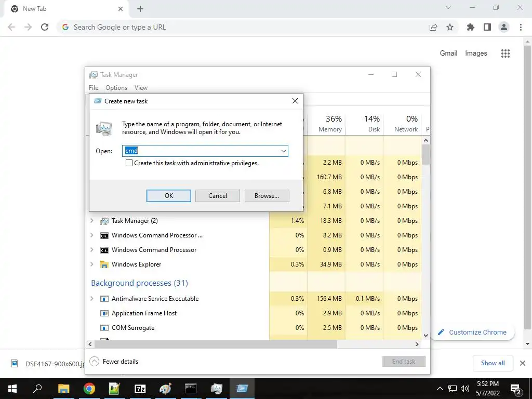Show hidden tray icons chevron
532x399 pixels.
pyautogui.click(x=440, y=389)
